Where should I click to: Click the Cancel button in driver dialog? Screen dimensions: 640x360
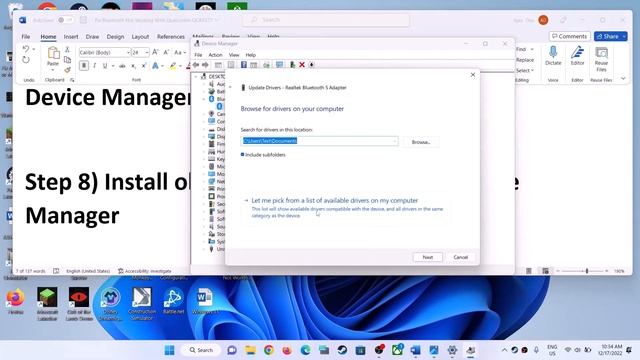click(460, 257)
